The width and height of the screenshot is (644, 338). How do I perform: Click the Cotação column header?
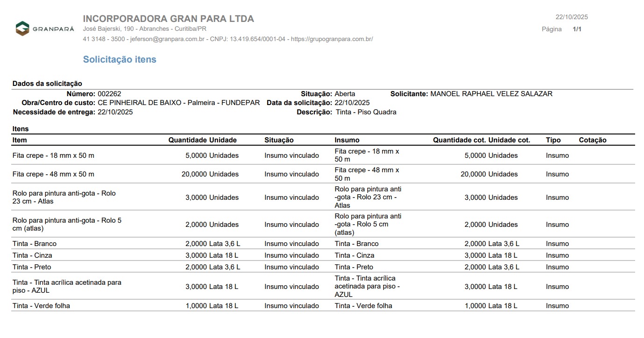point(592,140)
